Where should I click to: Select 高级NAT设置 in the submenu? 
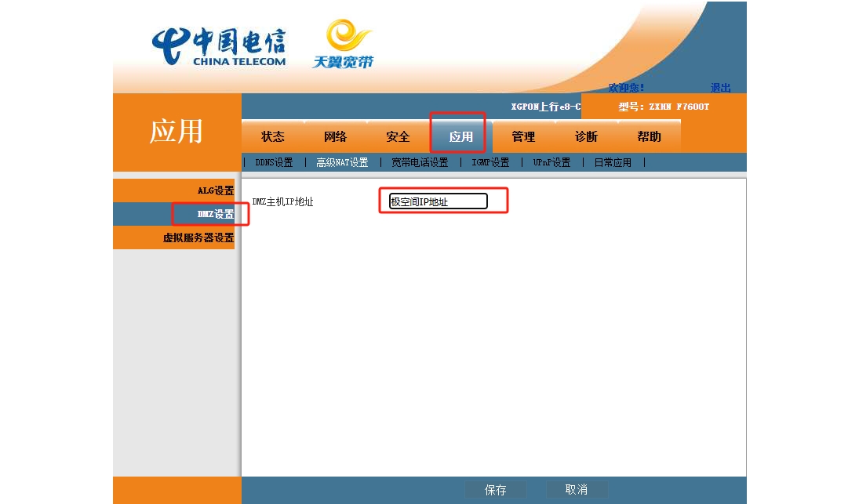[x=342, y=163]
